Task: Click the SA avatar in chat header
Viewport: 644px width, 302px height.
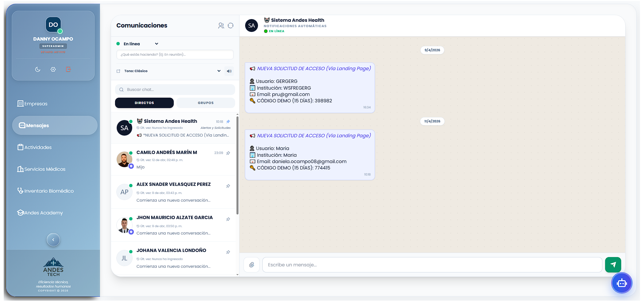Action: coord(252,26)
